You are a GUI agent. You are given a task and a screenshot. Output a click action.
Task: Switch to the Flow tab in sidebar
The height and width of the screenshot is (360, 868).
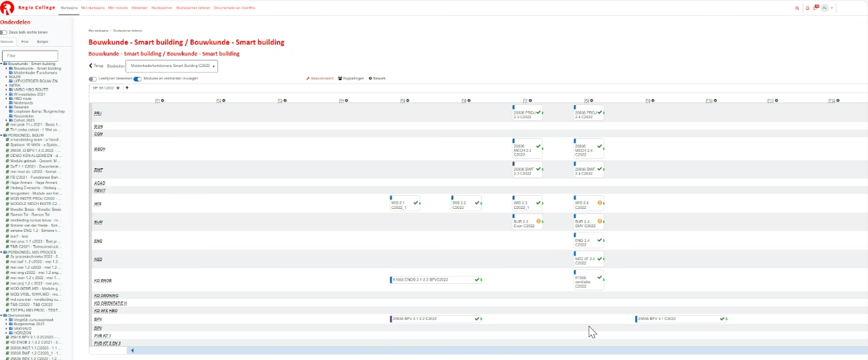tap(25, 41)
